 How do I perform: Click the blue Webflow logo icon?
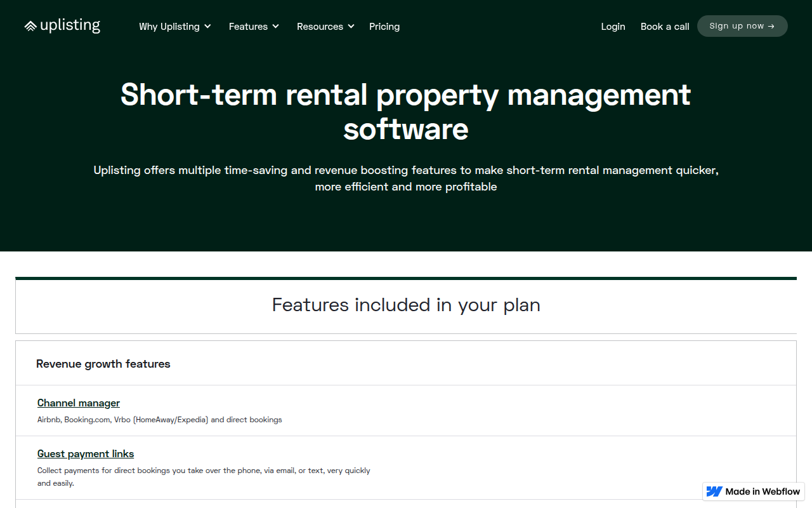[714, 491]
